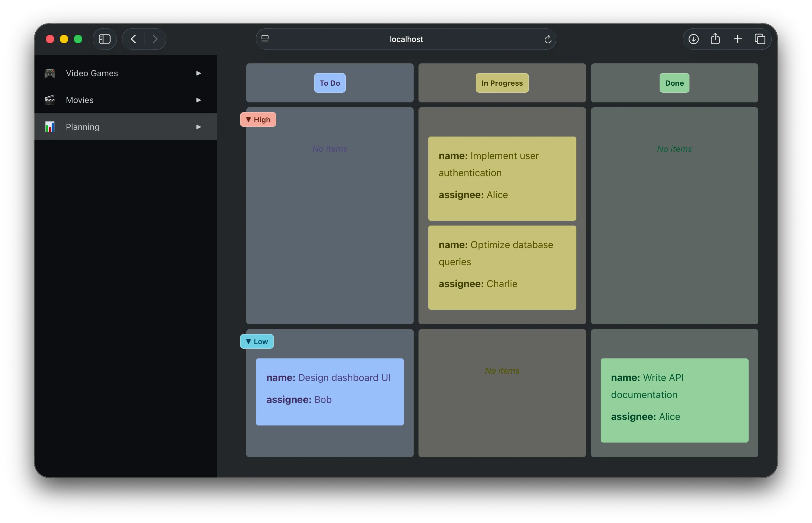Click the address bar showing localhost
The image size is (812, 523).
(406, 39)
